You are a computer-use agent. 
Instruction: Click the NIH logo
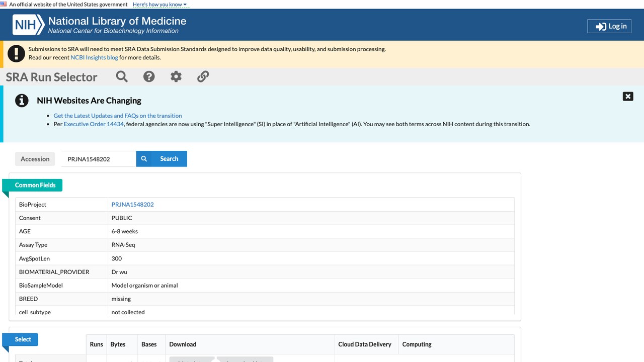[28, 25]
